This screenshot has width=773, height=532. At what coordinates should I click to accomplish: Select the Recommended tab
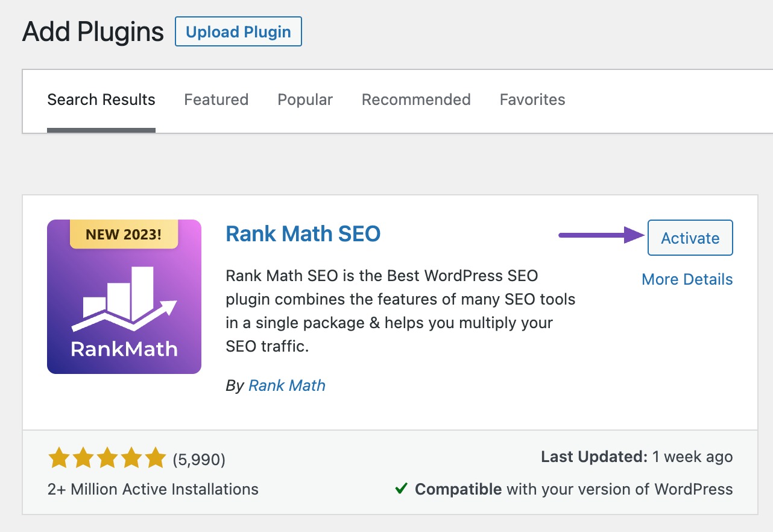[416, 100]
